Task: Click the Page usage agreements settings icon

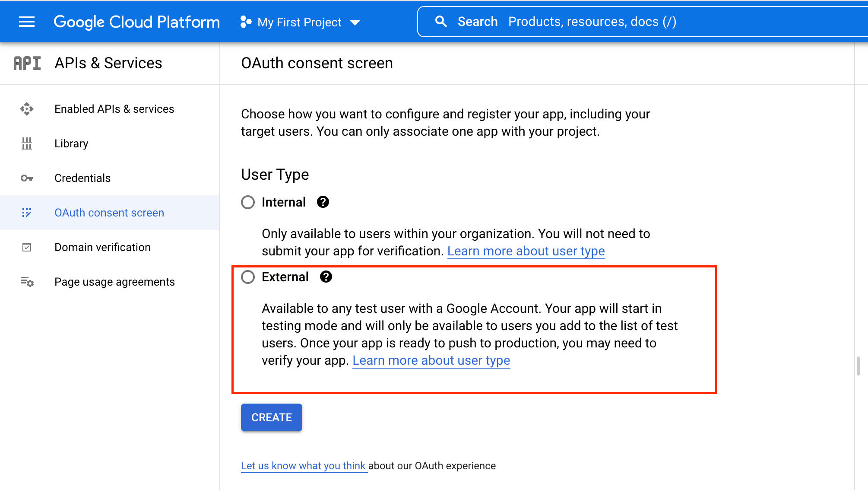Action: click(x=27, y=282)
